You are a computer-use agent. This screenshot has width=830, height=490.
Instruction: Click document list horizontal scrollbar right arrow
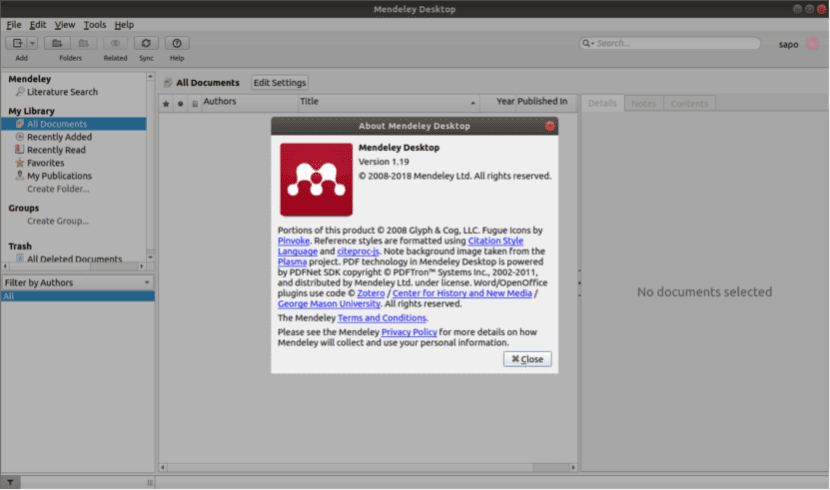(573, 468)
